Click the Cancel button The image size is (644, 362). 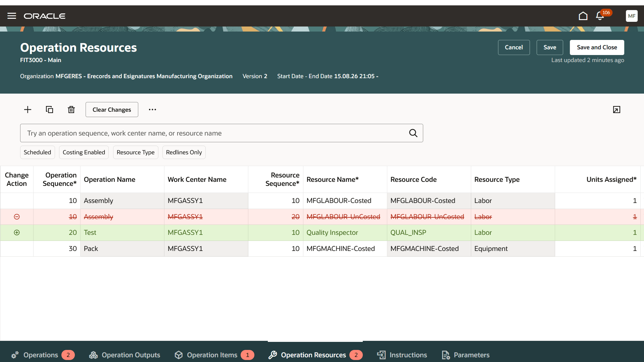coord(513,47)
